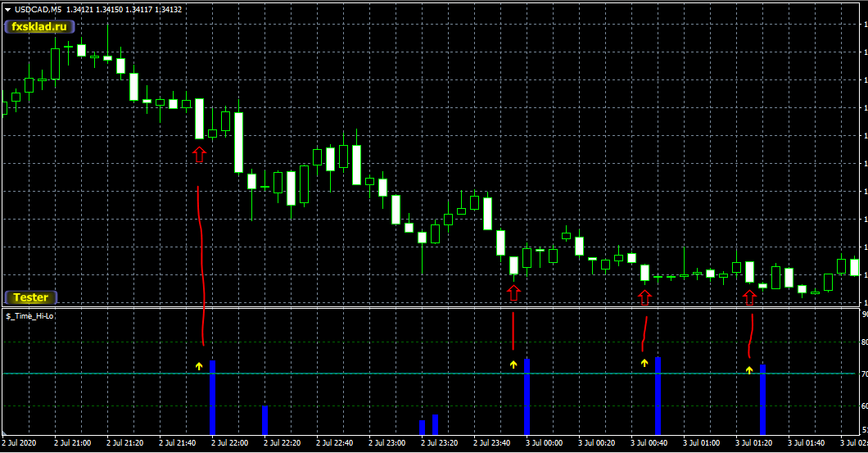868x453 pixels.
Task: Click the '2 Jul 22:20' time label
Action: click(283, 443)
